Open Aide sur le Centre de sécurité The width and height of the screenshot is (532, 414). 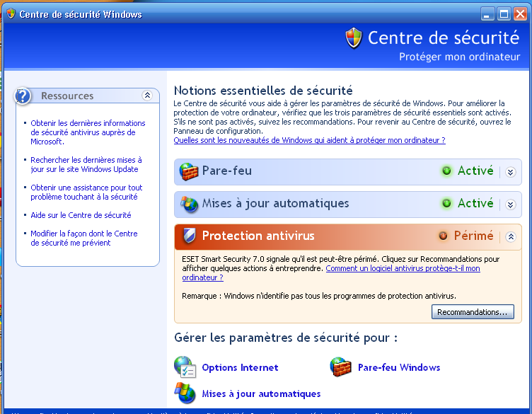81,215
